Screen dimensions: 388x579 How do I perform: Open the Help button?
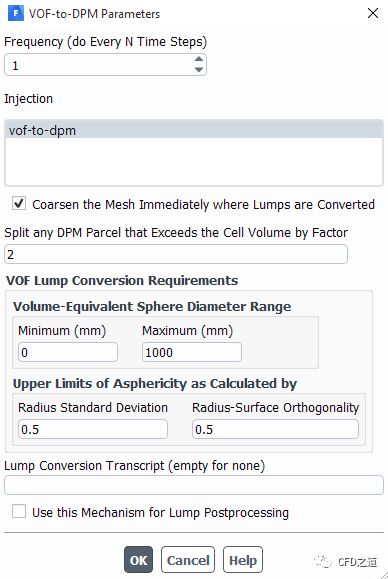click(x=243, y=560)
